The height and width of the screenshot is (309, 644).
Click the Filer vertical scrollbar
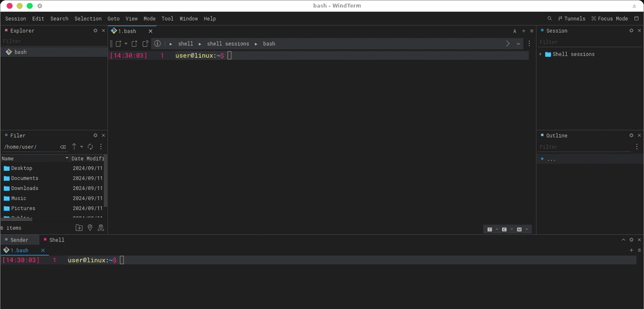pos(105,181)
